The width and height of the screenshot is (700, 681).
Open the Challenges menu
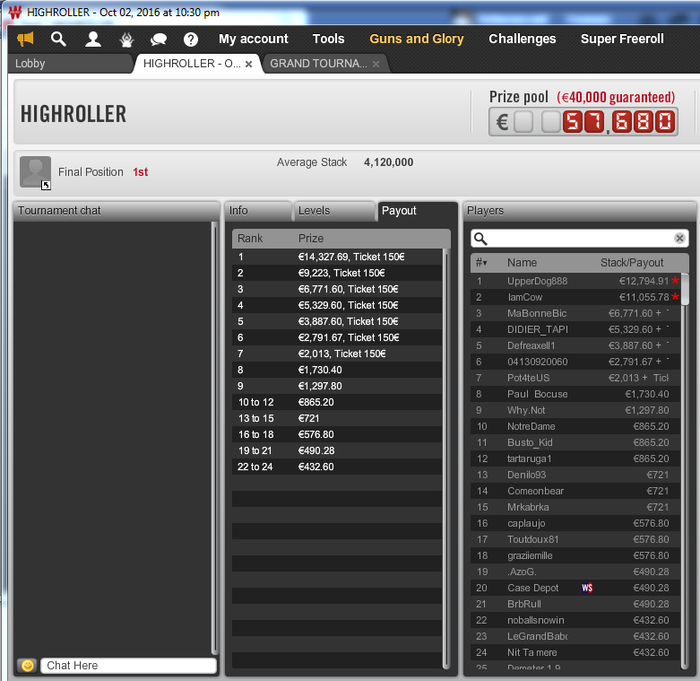pos(522,39)
